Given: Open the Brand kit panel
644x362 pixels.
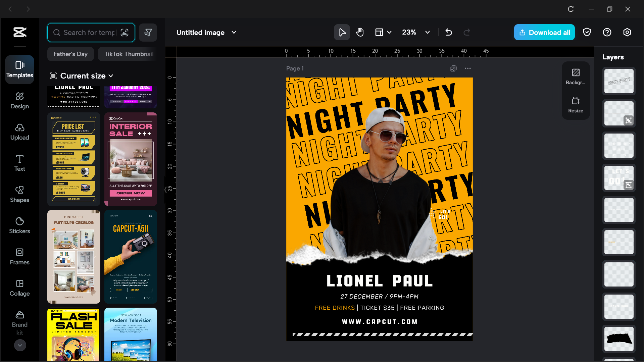Looking at the screenshot, I should [x=19, y=323].
